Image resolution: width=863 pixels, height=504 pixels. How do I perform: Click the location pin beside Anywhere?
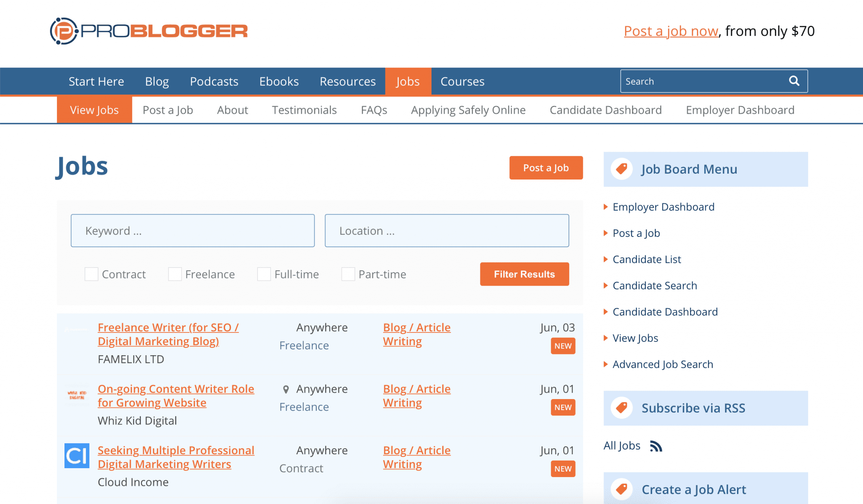287,389
